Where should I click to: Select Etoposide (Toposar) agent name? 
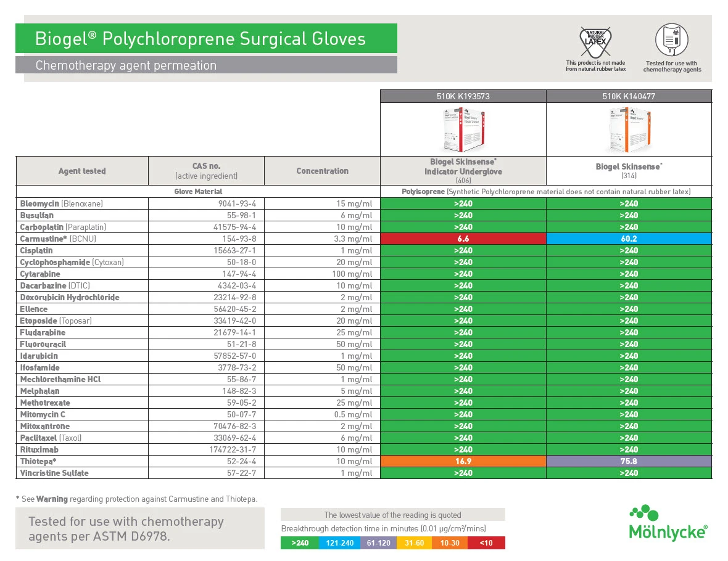point(56,321)
